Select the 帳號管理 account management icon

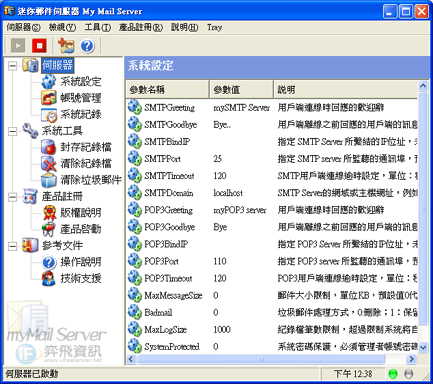(x=49, y=98)
